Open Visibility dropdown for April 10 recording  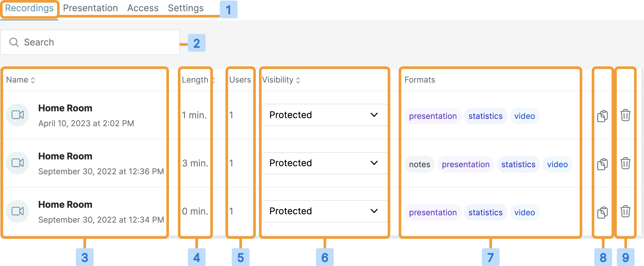pyautogui.click(x=325, y=115)
